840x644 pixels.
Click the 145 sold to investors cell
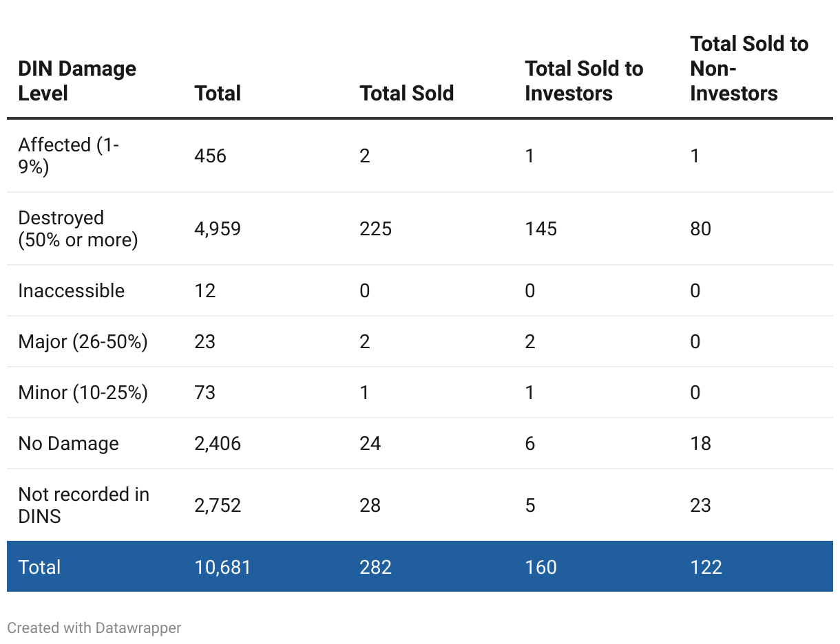[x=540, y=229]
